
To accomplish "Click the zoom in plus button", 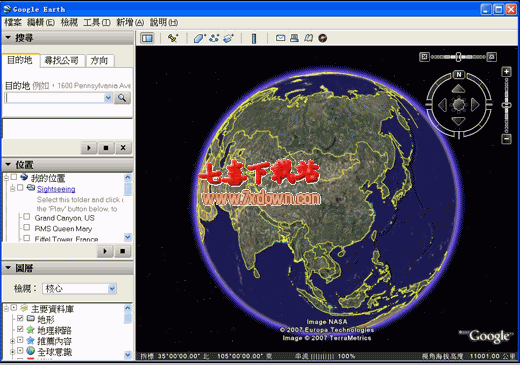I will coord(506,72).
